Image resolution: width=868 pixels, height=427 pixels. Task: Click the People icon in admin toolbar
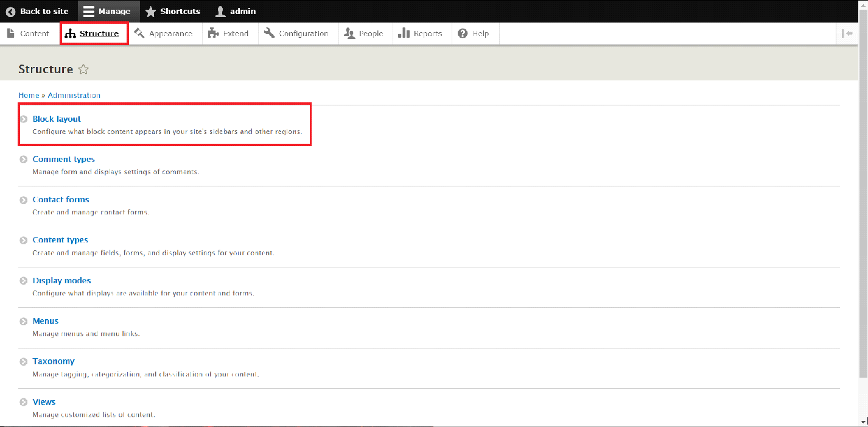349,34
